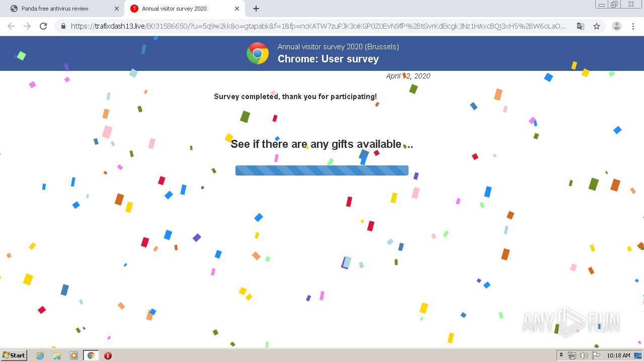The width and height of the screenshot is (644, 362).
Task: Click the Show desktop tray button
Action: pos(638,355)
